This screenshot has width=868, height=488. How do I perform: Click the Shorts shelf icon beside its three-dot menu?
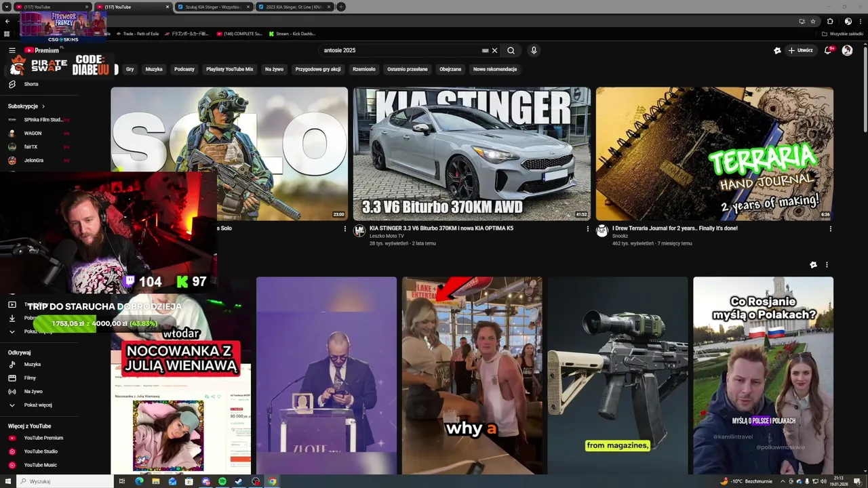pos(813,265)
